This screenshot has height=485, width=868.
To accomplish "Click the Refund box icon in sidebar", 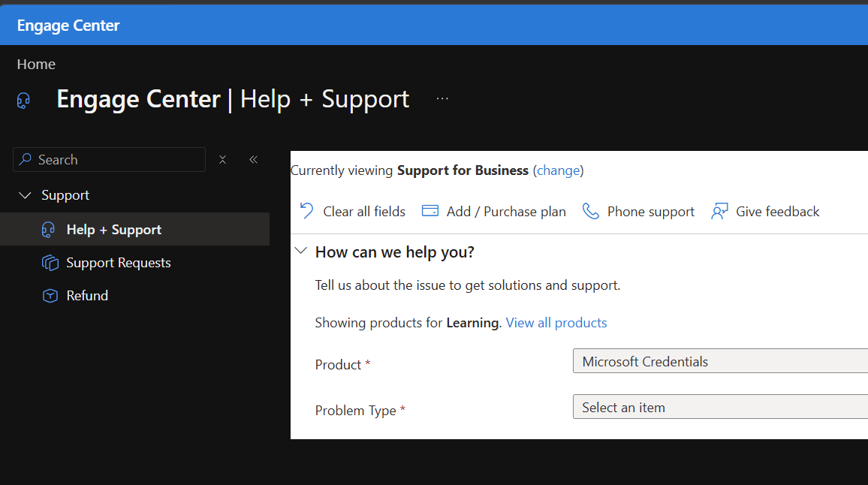I will click(50, 296).
